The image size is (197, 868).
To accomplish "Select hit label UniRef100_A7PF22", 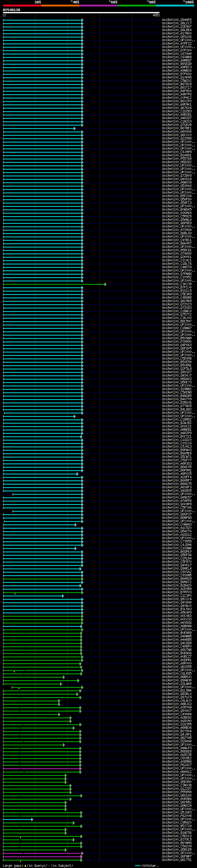I will [x=177, y=43].
